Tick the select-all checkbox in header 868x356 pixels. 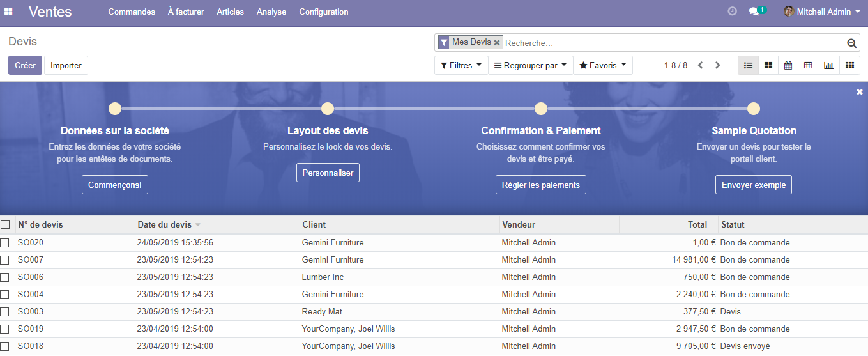(5, 224)
